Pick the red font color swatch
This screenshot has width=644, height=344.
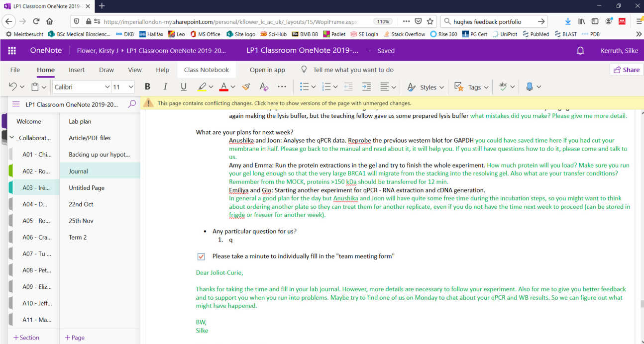[x=223, y=87]
